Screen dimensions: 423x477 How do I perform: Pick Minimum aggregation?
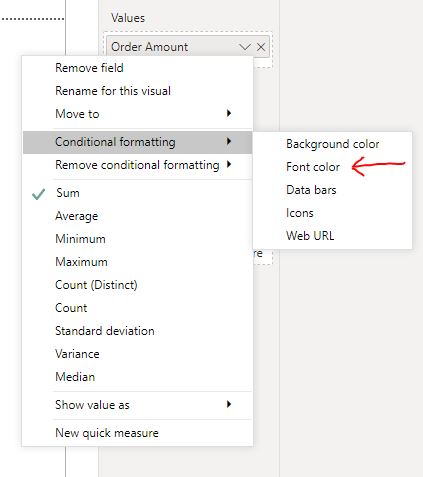point(137,239)
